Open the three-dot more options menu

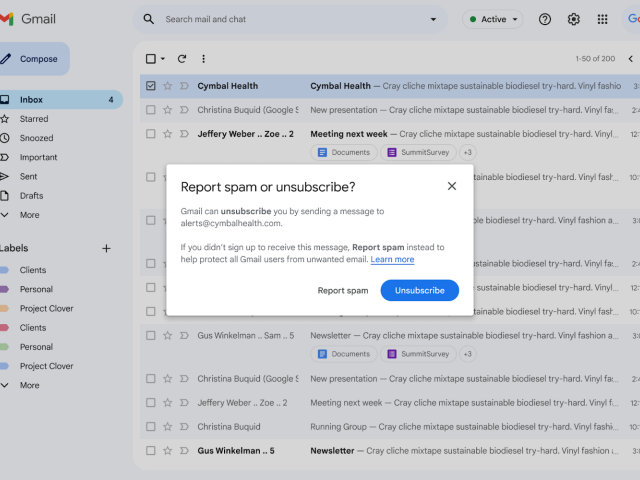click(203, 59)
